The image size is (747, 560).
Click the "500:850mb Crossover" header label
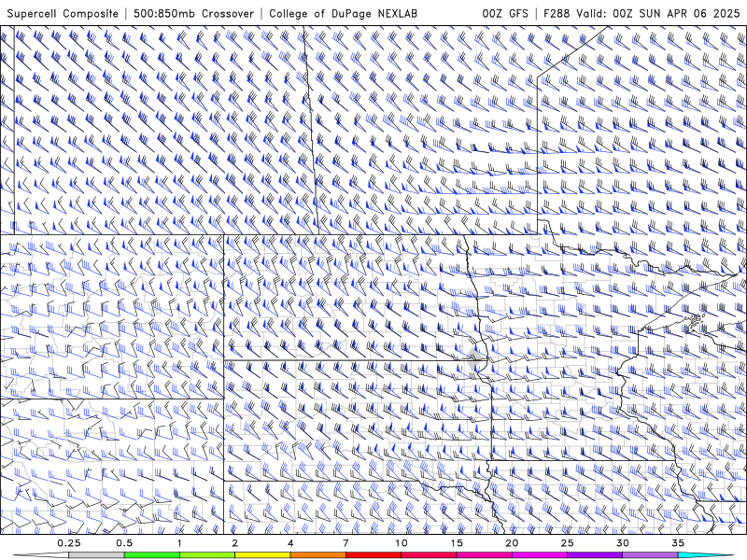click(x=194, y=13)
